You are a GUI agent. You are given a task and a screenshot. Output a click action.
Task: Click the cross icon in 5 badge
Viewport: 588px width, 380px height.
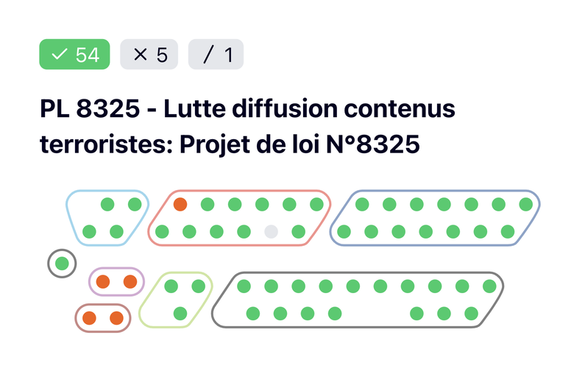[141, 54]
